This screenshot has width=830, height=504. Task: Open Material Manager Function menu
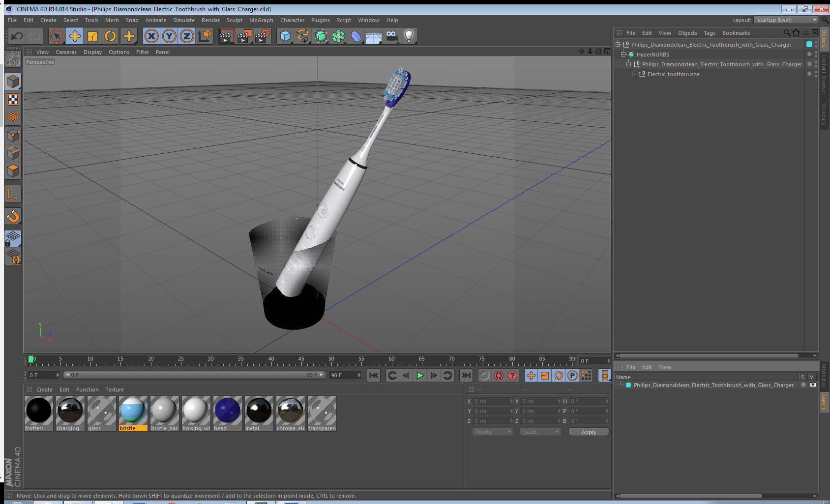pos(87,390)
